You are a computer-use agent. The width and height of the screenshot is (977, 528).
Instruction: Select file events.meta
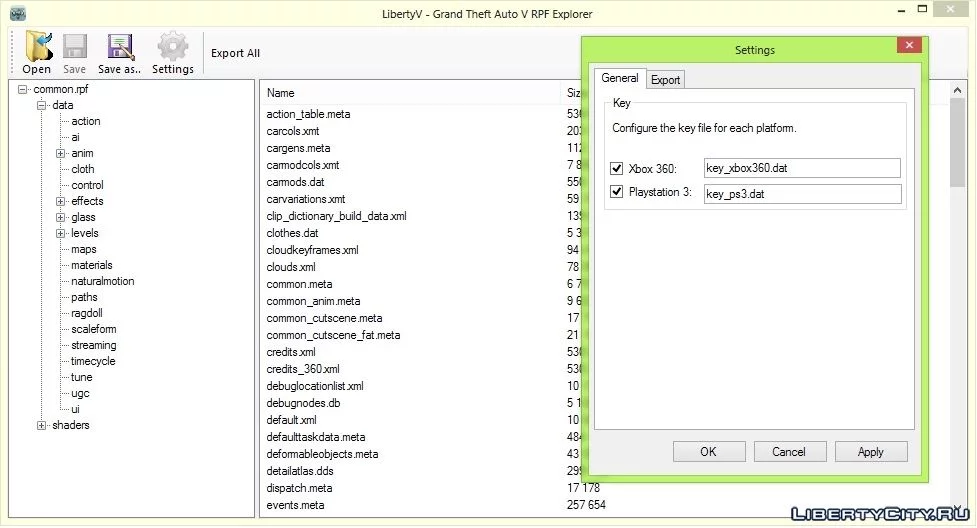[295, 505]
